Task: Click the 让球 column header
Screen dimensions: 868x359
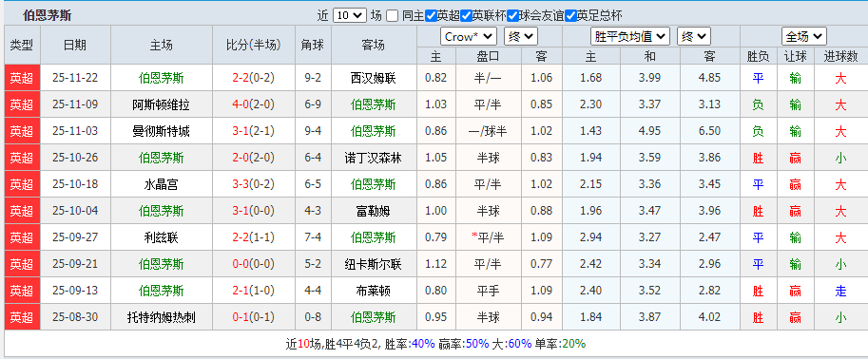Action: [796, 56]
